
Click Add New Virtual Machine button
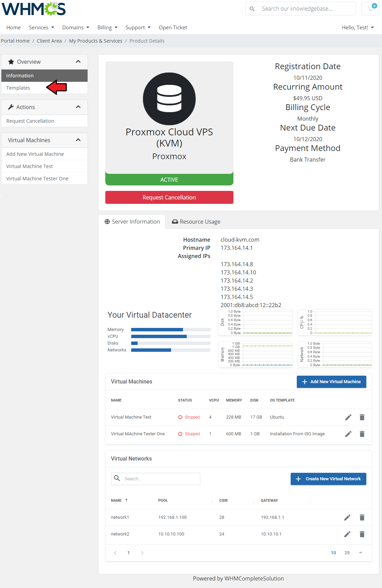[331, 382]
